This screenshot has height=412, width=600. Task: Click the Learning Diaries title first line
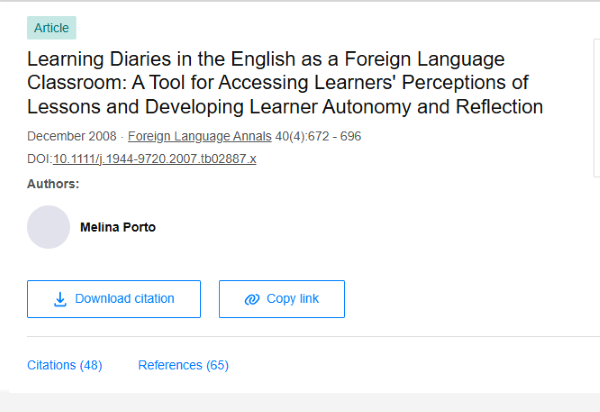[266, 59]
